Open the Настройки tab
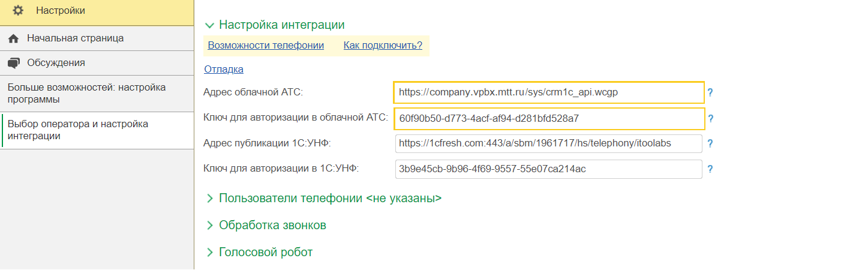The width and height of the screenshot is (868, 270). pyautogui.click(x=60, y=10)
